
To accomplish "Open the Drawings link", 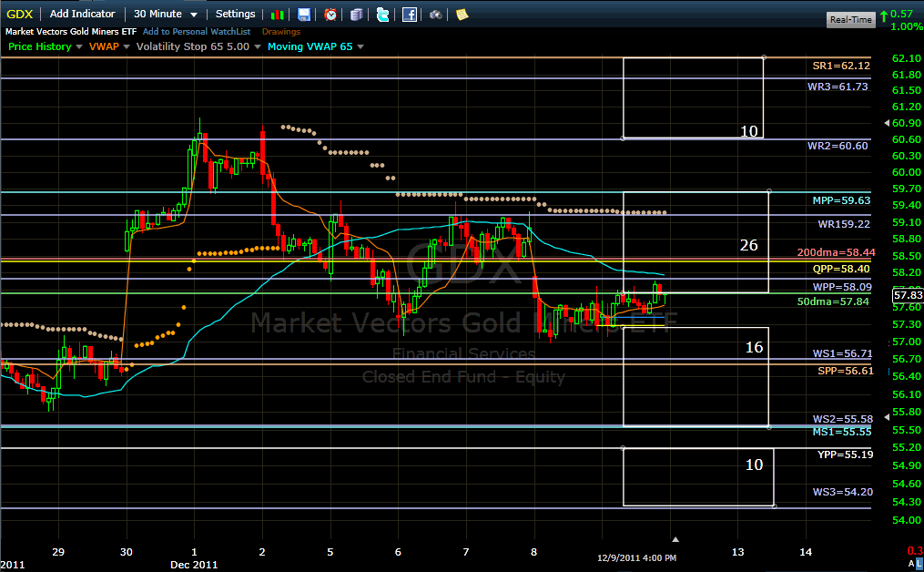I will coord(281,32).
